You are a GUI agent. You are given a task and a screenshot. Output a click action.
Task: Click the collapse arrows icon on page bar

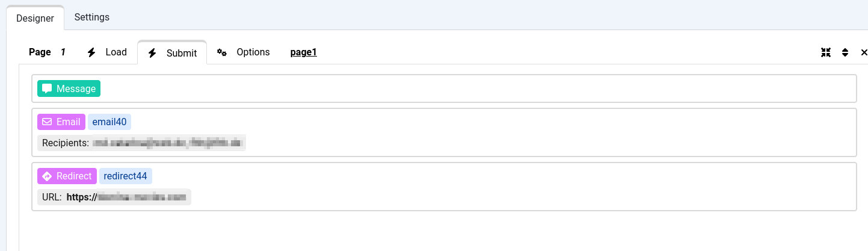point(826,52)
